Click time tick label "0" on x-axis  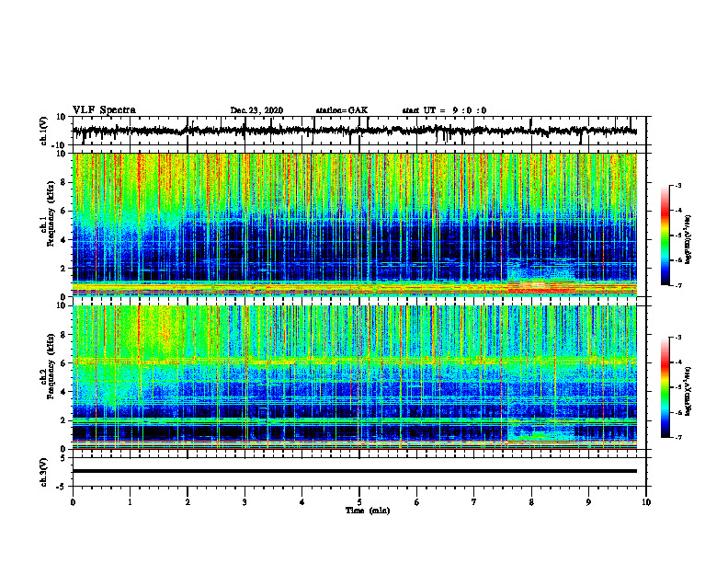(73, 502)
